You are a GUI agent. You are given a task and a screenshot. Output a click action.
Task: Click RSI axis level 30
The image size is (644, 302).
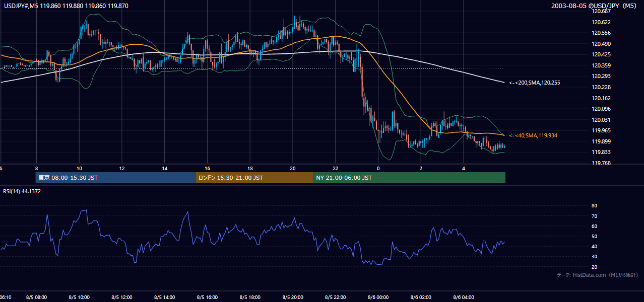coord(594,257)
